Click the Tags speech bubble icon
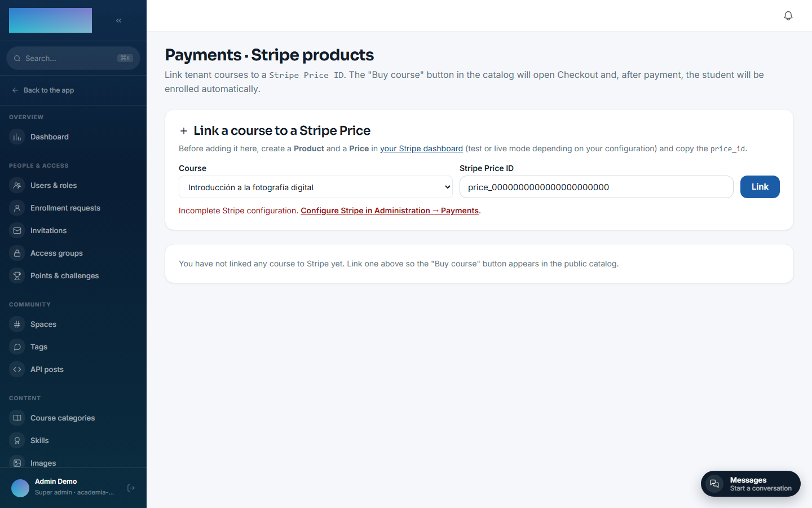The height and width of the screenshot is (508, 812). 17,347
